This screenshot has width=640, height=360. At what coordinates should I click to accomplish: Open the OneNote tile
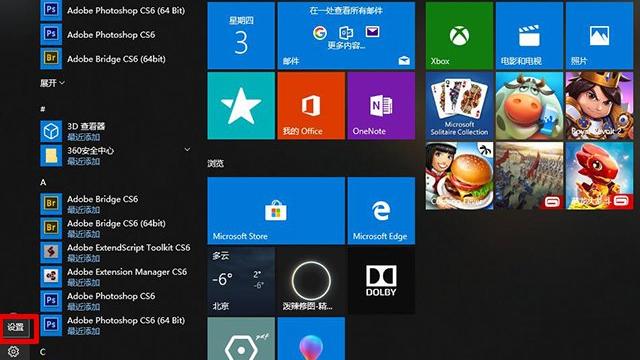(x=381, y=106)
